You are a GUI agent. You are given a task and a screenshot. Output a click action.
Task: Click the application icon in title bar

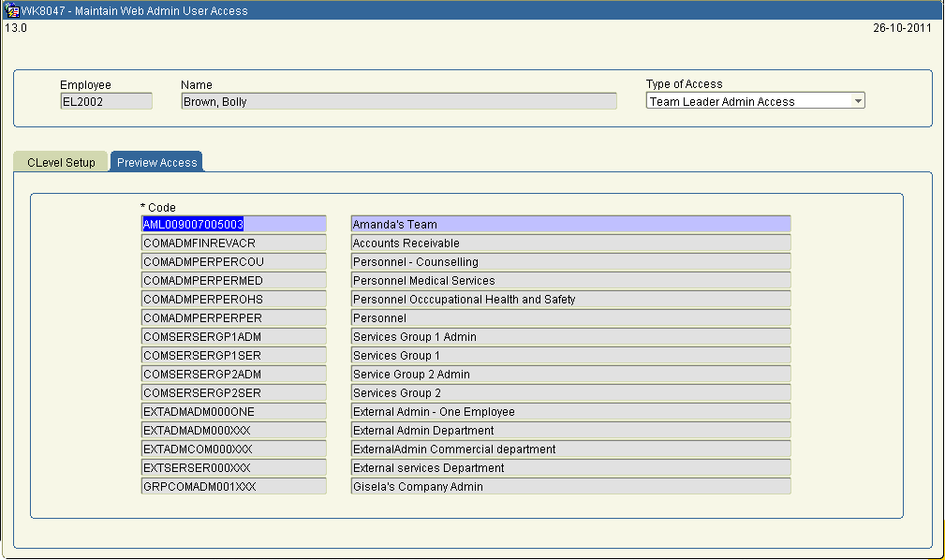click(12, 11)
